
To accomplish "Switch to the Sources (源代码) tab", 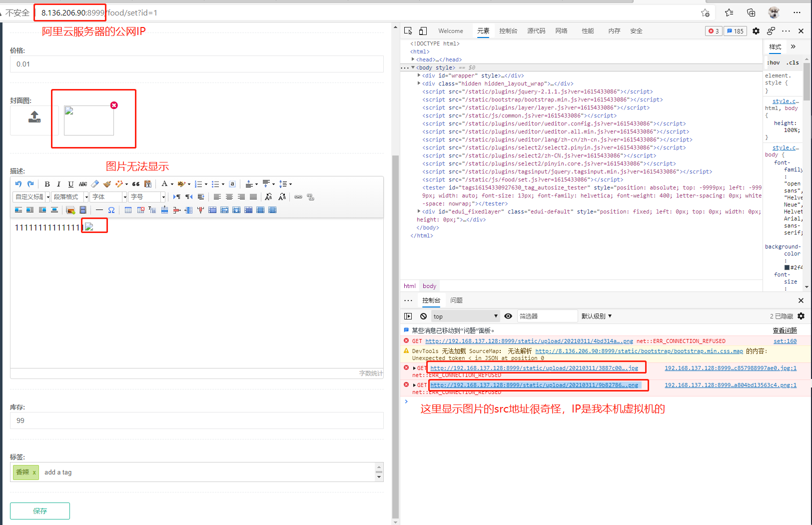I will [x=536, y=31].
